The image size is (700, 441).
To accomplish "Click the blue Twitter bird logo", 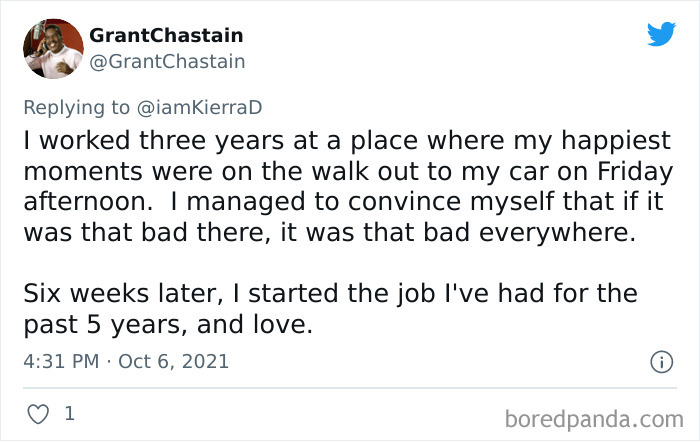I will pos(660,35).
